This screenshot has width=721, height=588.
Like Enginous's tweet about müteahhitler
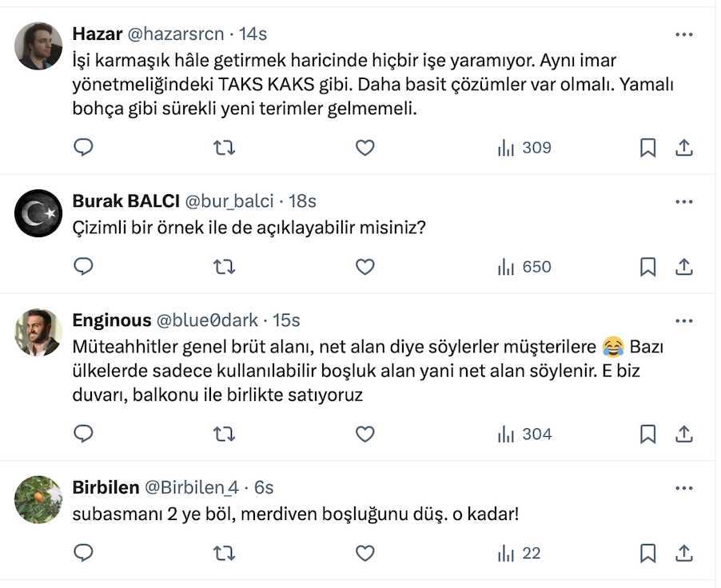click(365, 434)
